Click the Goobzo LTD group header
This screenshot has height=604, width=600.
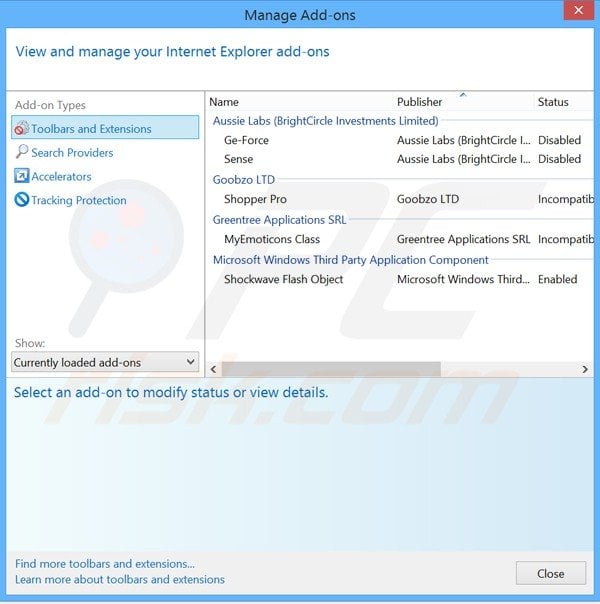(244, 180)
